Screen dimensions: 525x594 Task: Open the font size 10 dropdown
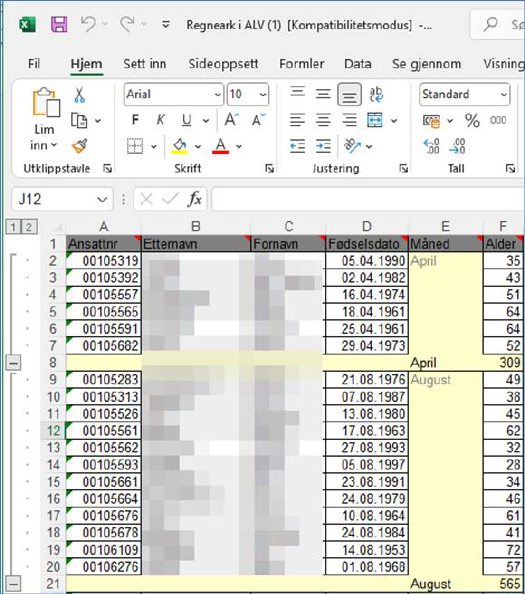pyautogui.click(x=262, y=94)
